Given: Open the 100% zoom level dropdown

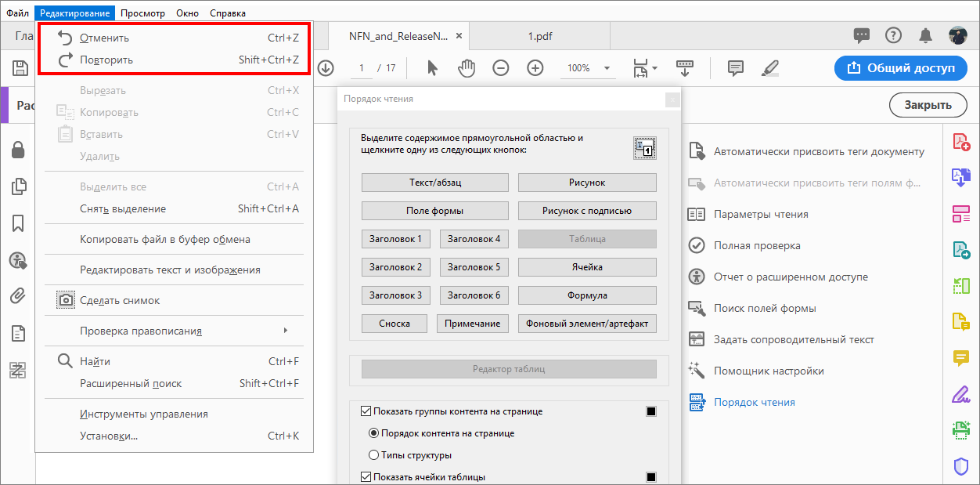Looking at the screenshot, I should [x=605, y=67].
